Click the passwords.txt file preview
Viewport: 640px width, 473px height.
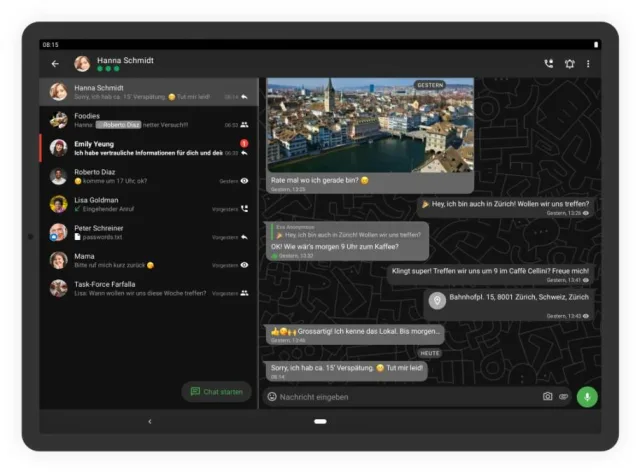point(98,237)
